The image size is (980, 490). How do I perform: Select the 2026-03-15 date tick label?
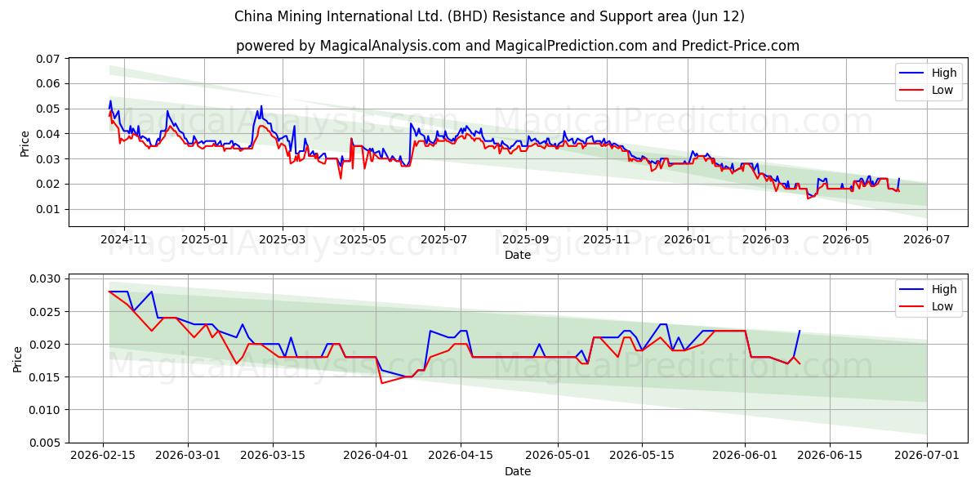(x=273, y=457)
